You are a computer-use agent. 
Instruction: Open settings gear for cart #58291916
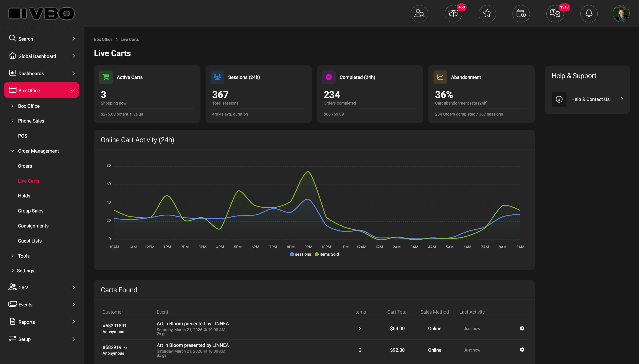[x=522, y=350]
